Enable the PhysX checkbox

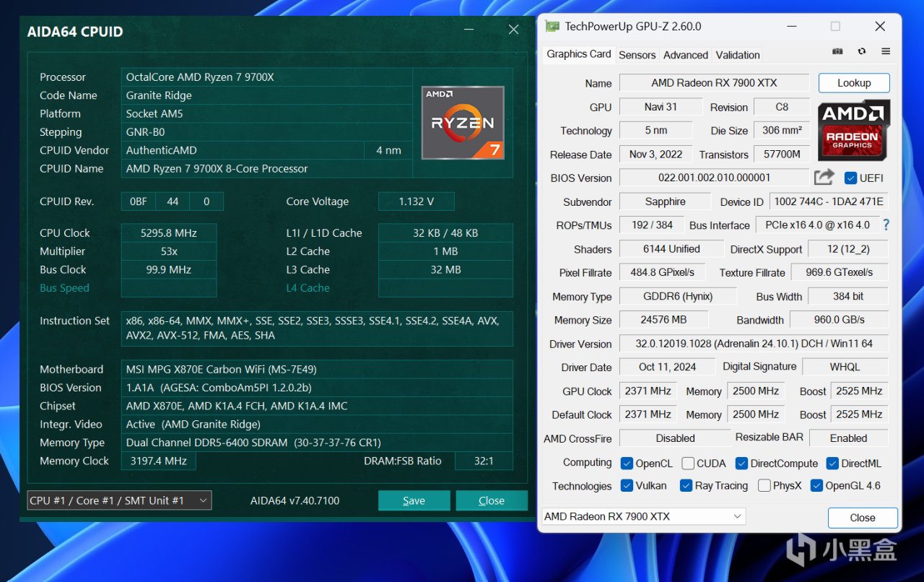click(764, 486)
